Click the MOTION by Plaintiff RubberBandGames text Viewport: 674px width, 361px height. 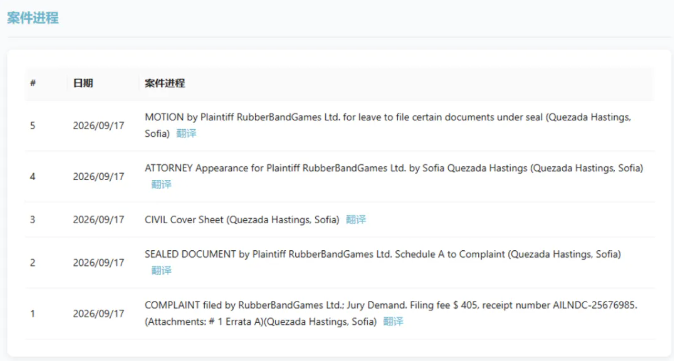[x=388, y=125]
